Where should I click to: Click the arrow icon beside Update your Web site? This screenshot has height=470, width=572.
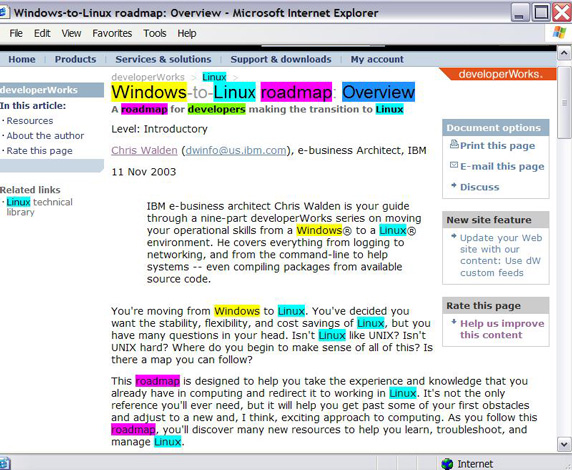454,236
